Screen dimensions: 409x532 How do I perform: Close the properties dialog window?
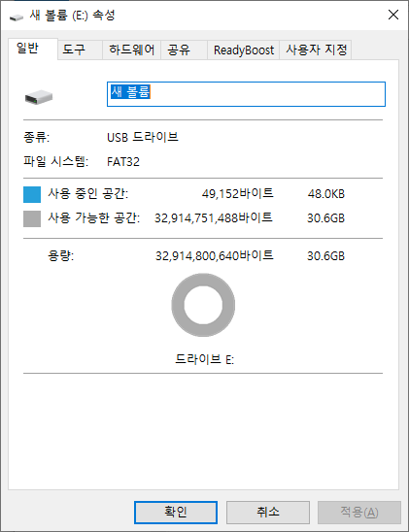coord(393,15)
